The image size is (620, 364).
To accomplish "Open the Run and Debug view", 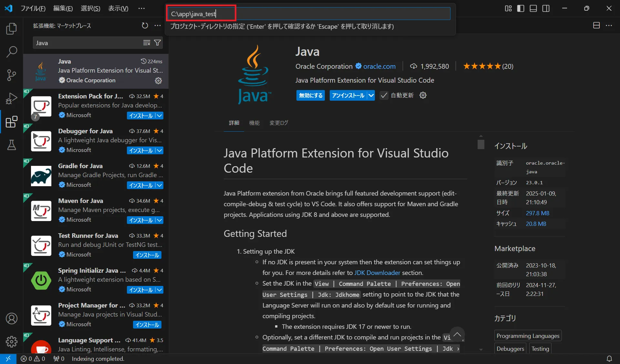I will [12, 98].
